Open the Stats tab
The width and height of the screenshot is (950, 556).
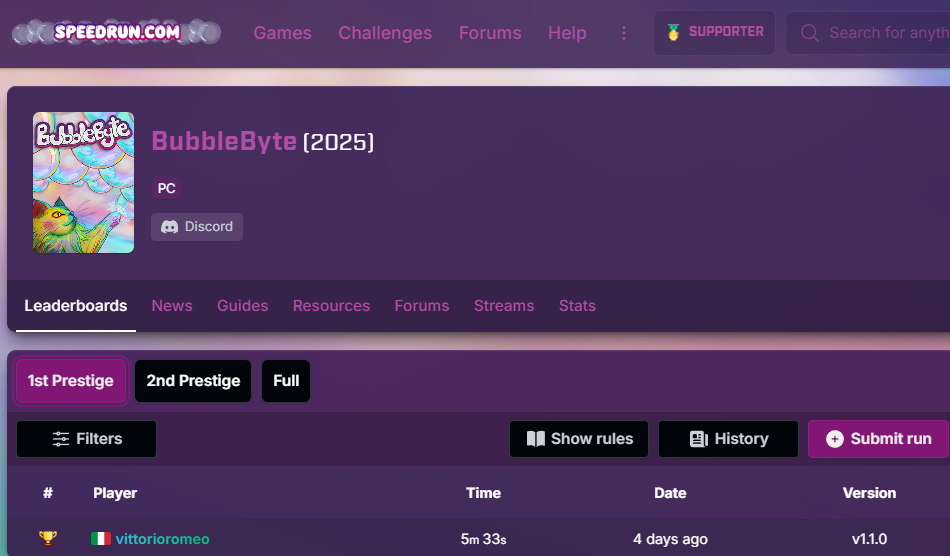[577, 306]
